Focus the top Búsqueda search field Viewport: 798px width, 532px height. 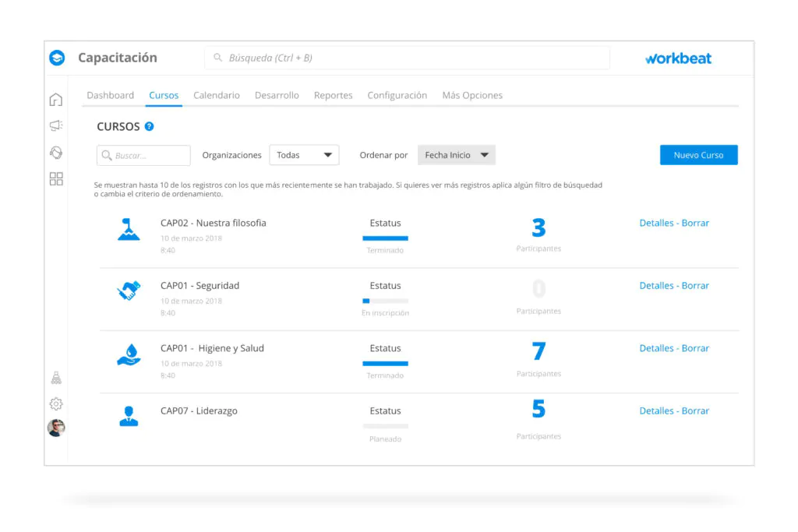[x=407, y=58]
